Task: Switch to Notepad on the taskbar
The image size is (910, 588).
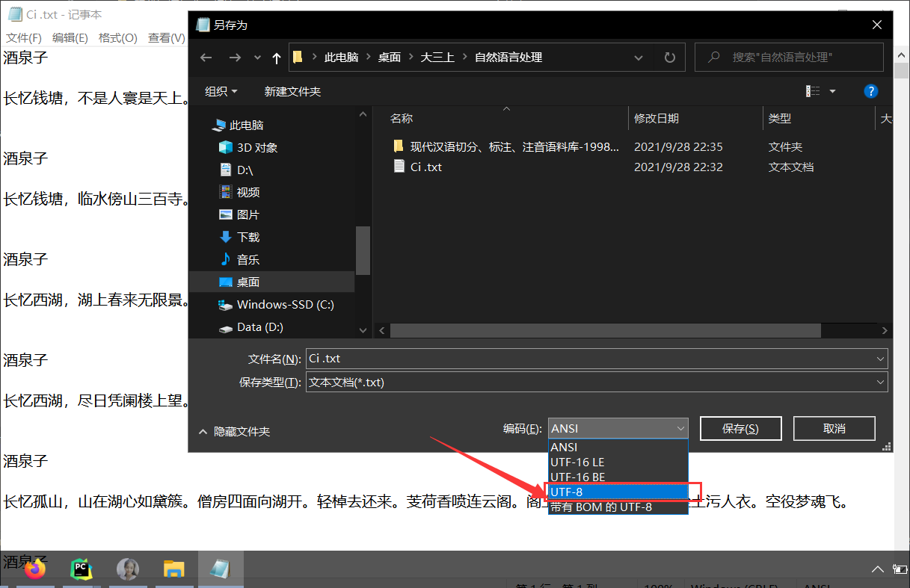Action: pos(221,569)
